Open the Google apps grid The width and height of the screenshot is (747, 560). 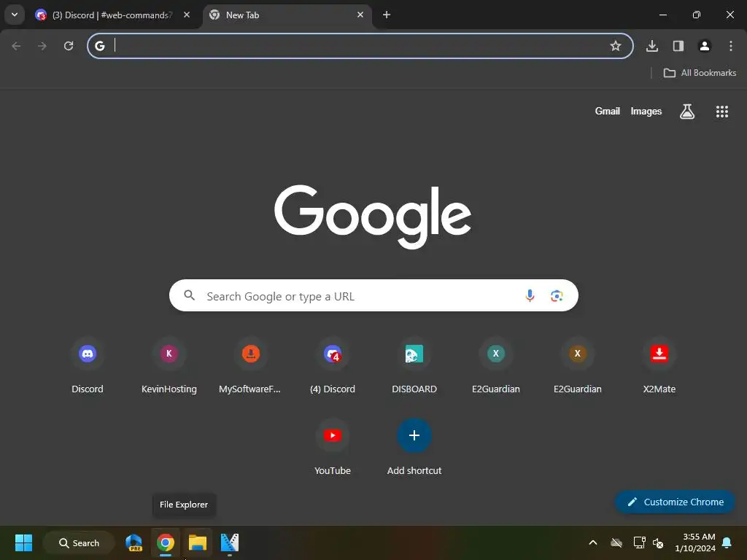coord(722,112)
